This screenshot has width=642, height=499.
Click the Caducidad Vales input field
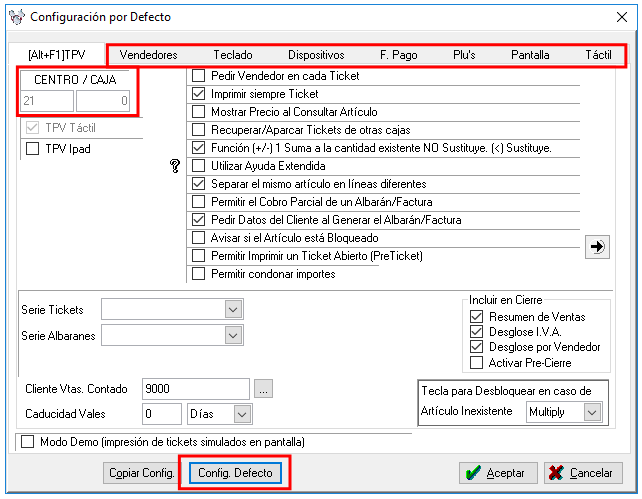click(161, 413)
